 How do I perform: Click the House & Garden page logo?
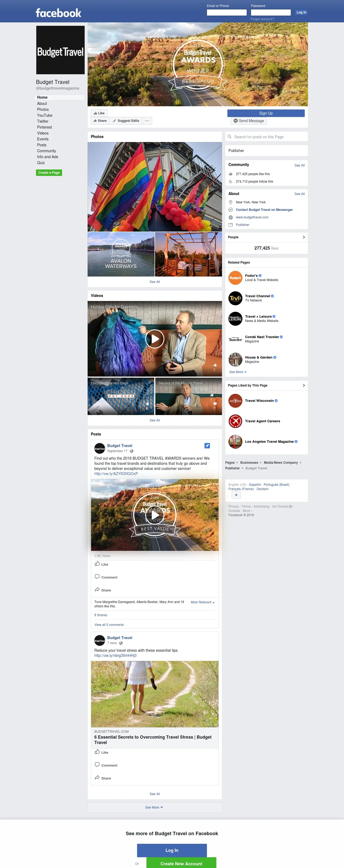tap(235, 360)
